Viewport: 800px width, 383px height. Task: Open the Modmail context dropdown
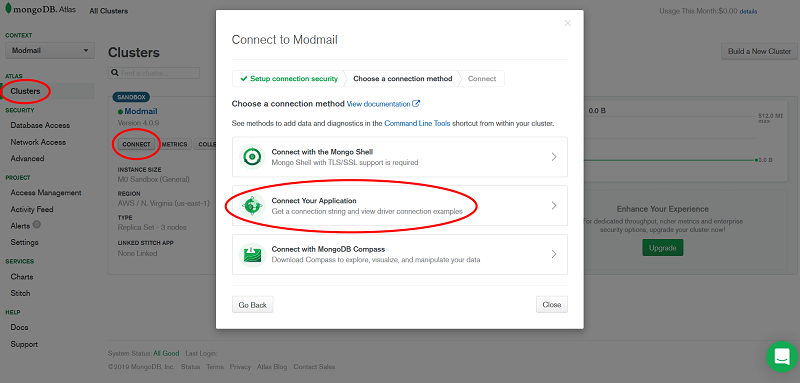click(x=49, y=50)
